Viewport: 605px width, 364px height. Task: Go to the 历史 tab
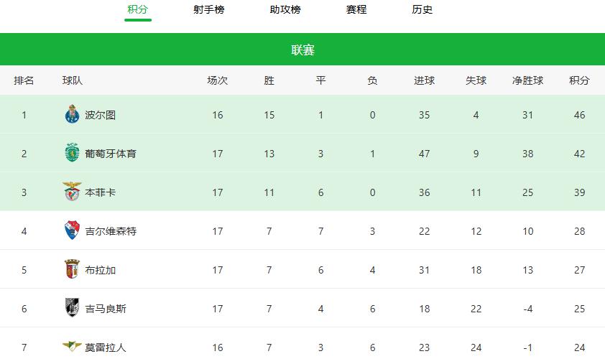tap(422, 9)
